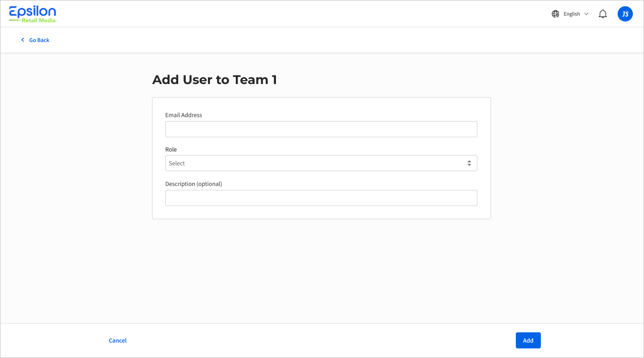Click the back chevron arrow
Image resolution: width=644 pixels, height=358 pixels.
click(23, 40)
